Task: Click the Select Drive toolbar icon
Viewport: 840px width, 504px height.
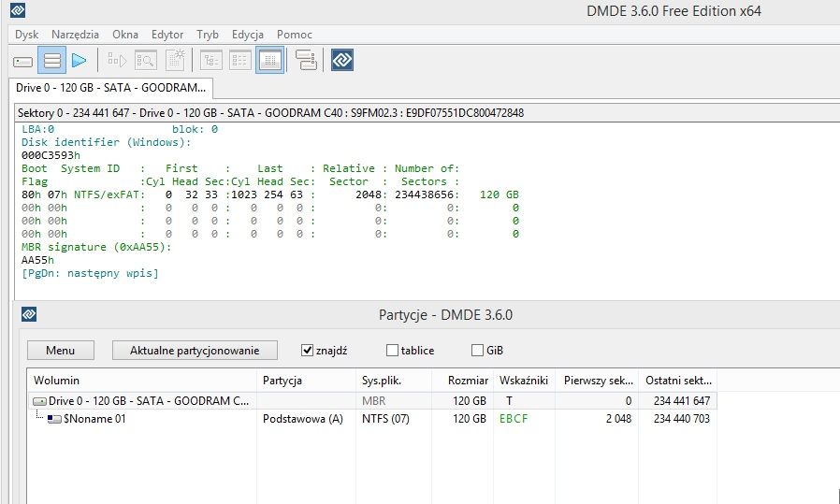Action: pyautogui.click(x=23, y=61)
